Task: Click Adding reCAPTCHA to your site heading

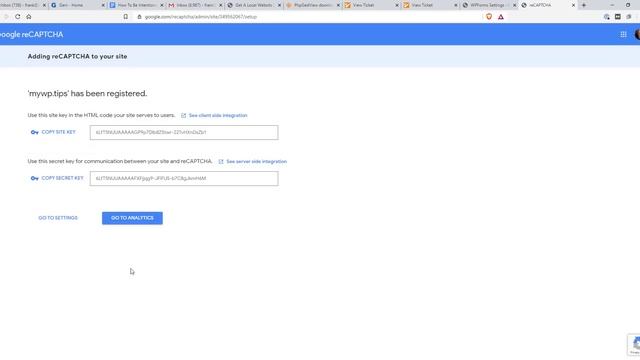Action: click(x=78, y=56)
